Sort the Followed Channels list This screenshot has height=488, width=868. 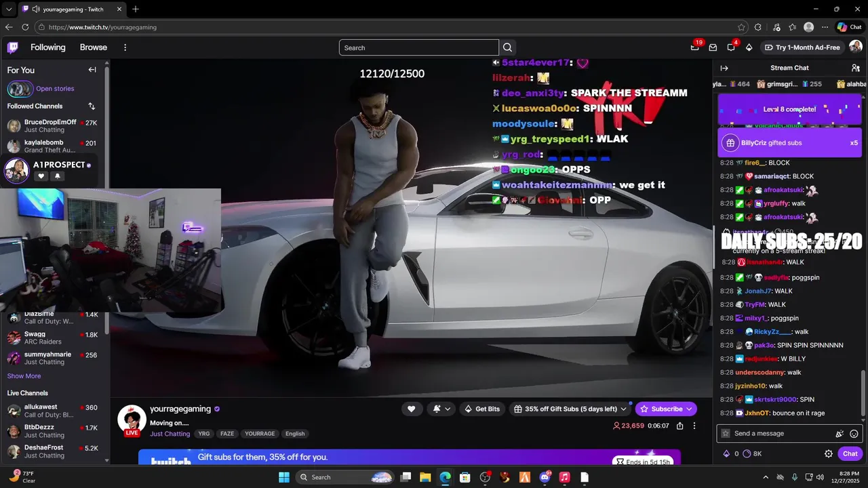(x=92, y=106)
